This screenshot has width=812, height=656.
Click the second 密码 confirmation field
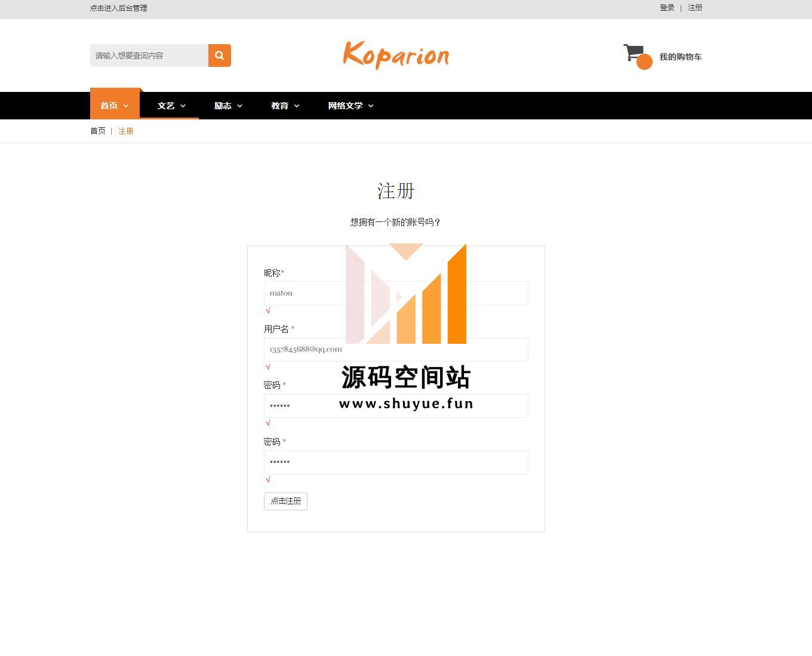396,462
